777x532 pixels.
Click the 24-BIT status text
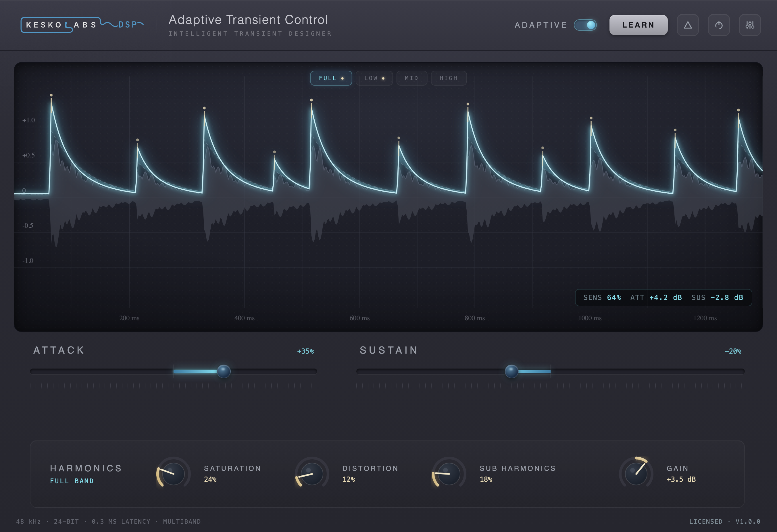(67, 522)
